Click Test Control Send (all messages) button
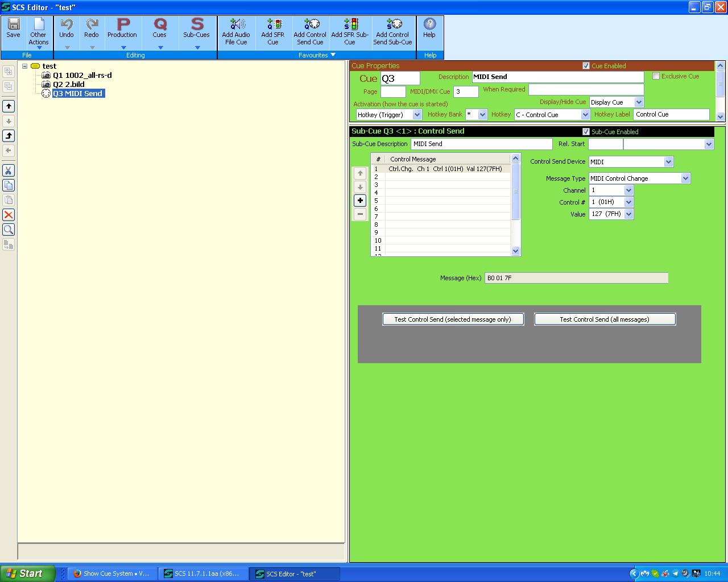728x582 pixels. (605, 319)
